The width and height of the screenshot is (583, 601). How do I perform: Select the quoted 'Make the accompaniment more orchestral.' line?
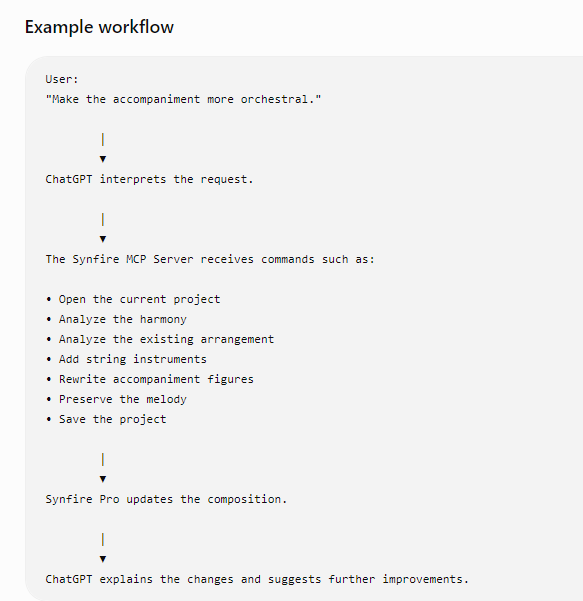pyautogui.click(x=183, y=99)
